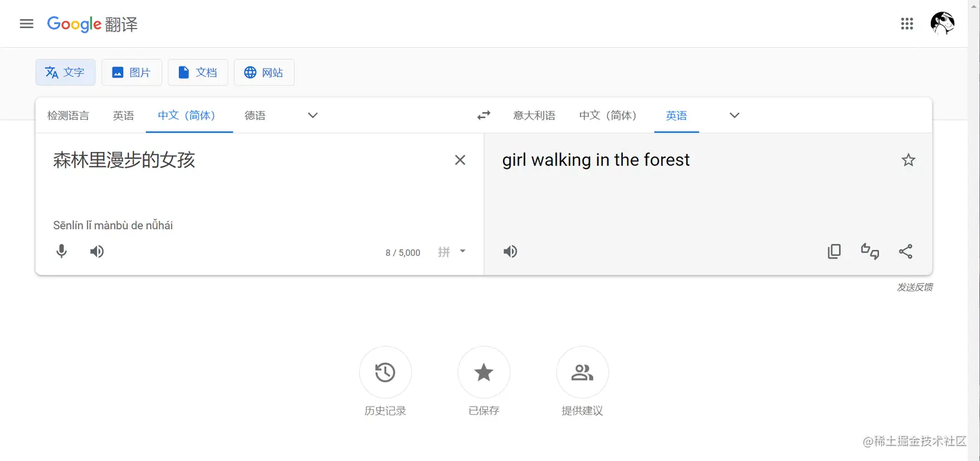Select the 文档 translation tab
This screenshot has height=461, width=980.
(198, 72)
